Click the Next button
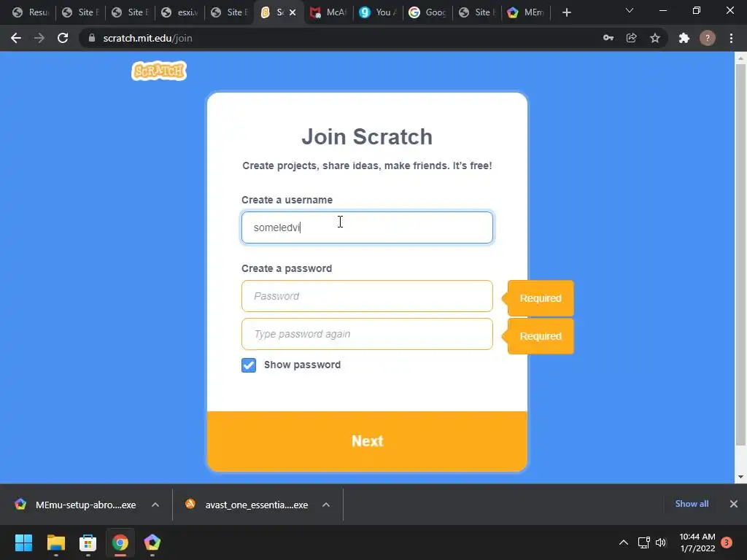Viewport: 747px width, 560px height. (367, 441)
